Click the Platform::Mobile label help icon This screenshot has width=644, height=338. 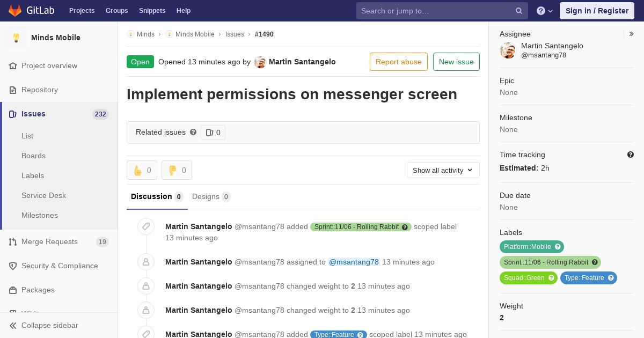click(x=558, y=247)
